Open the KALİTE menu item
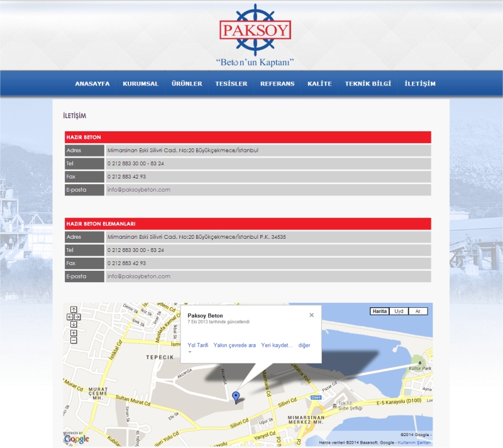The image size is (503, 448). [319, 84]
